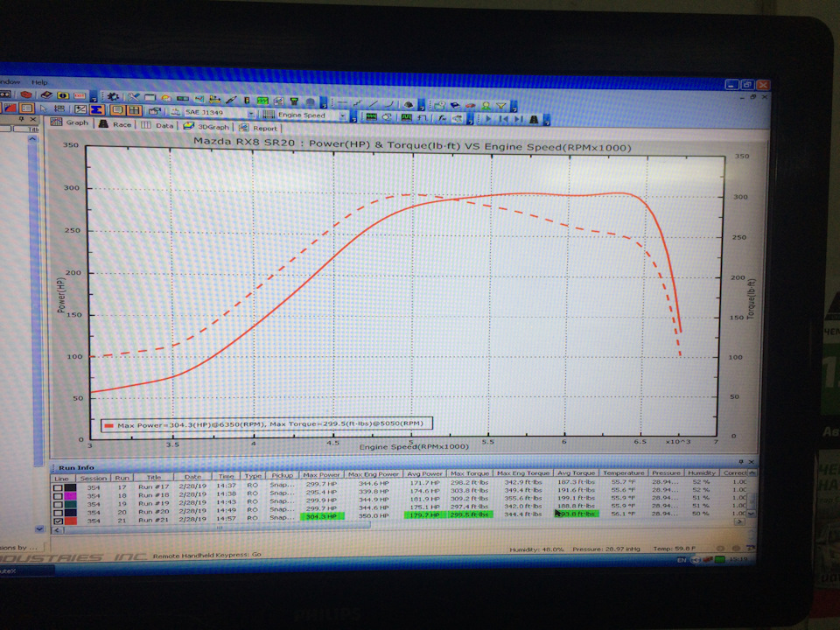Enable the Run #18 line checkbox

click(x=58, y=496)
